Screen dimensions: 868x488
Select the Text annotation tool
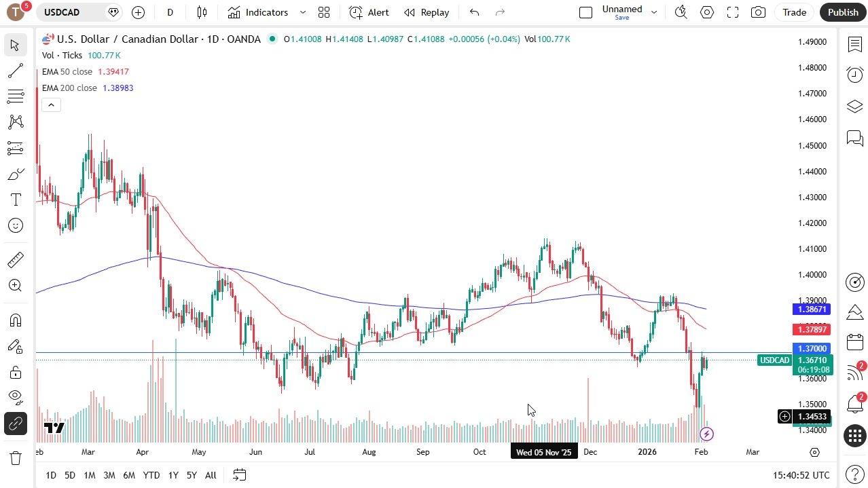[x=15, y=200]
